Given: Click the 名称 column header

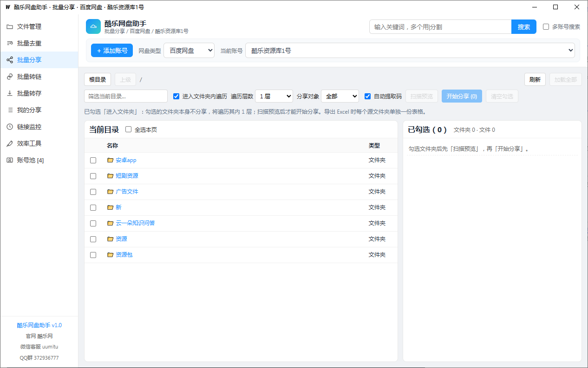Looking at the screenshot, I should (x=112, y=145).
